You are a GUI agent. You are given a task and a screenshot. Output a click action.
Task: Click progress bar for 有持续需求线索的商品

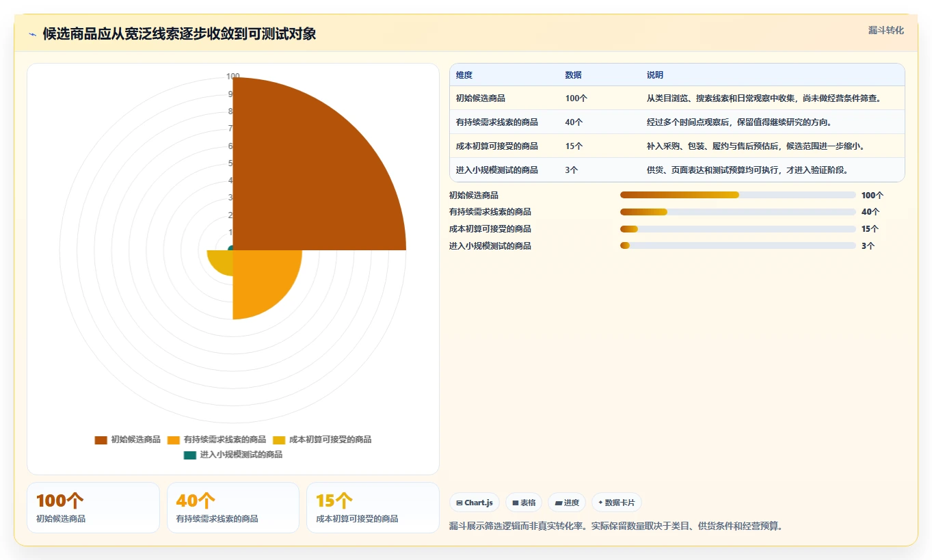pyautogui.click(x=738, y=212)
